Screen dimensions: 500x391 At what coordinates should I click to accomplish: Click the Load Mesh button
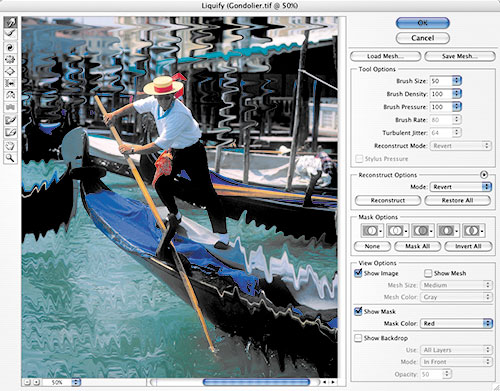tap(385, 56)
